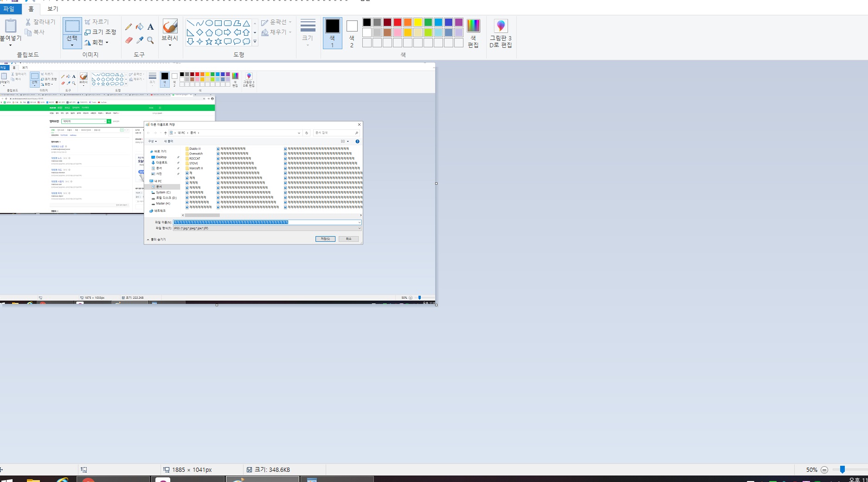The height and width of the screenshot is (482, 868).
Task: Pick the right triangle shape
Action: click(190, 32)
